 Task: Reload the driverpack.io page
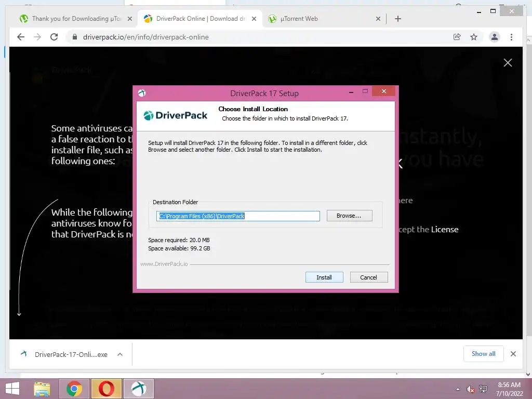(54, 37)
